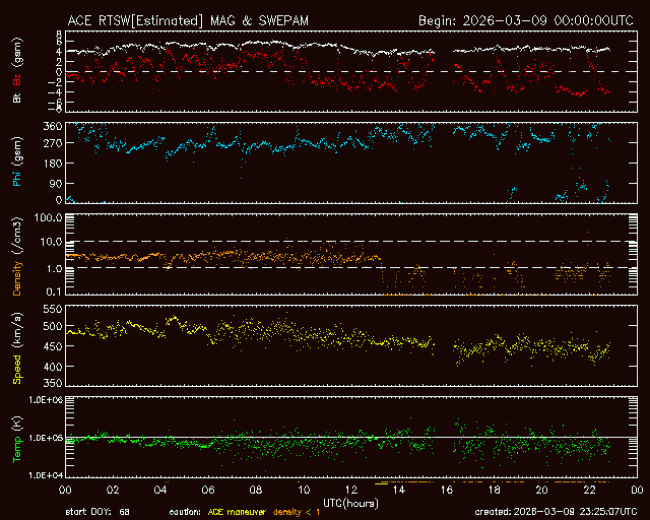Click the "14" hour label on the UTC axis
Screen dimensions: 650x520
coord(399,490)
